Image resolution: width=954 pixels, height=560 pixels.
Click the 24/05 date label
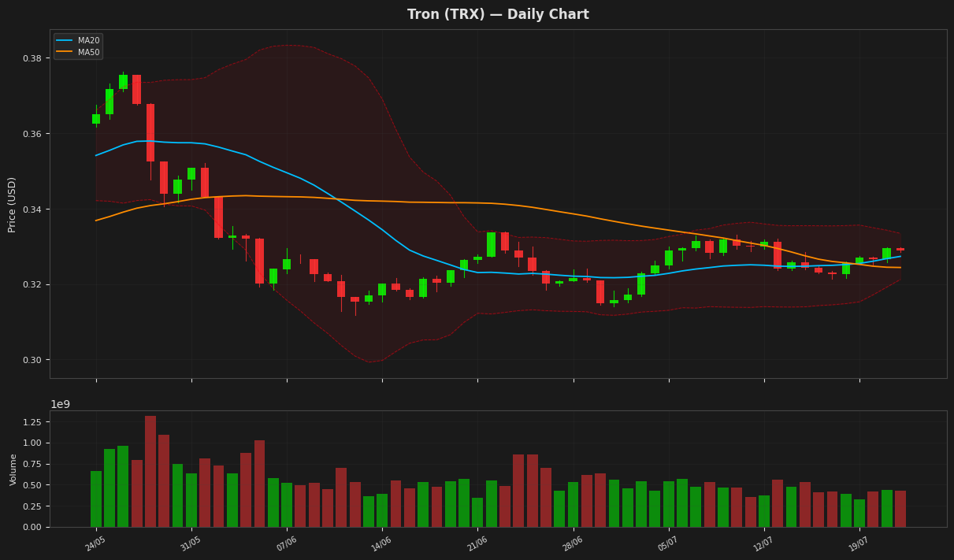95,544
